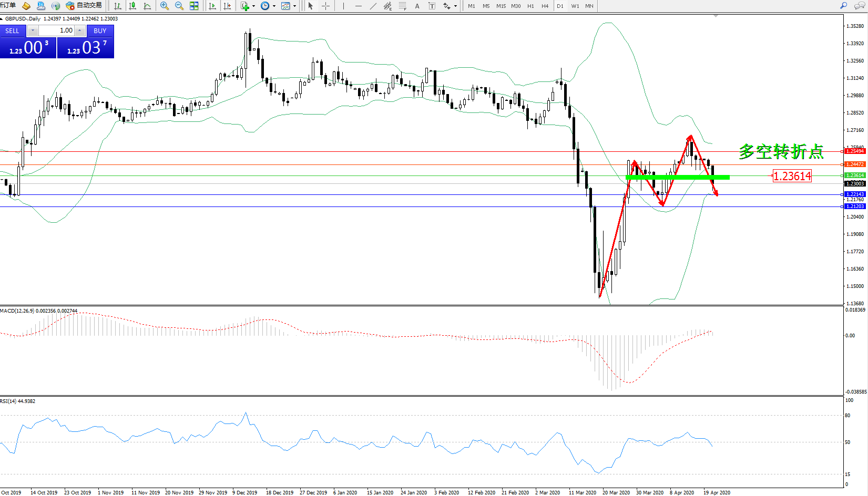This screenshot has width=868, height=496.
Task: Draw a vertical line on chart
Action: (343, 6)
